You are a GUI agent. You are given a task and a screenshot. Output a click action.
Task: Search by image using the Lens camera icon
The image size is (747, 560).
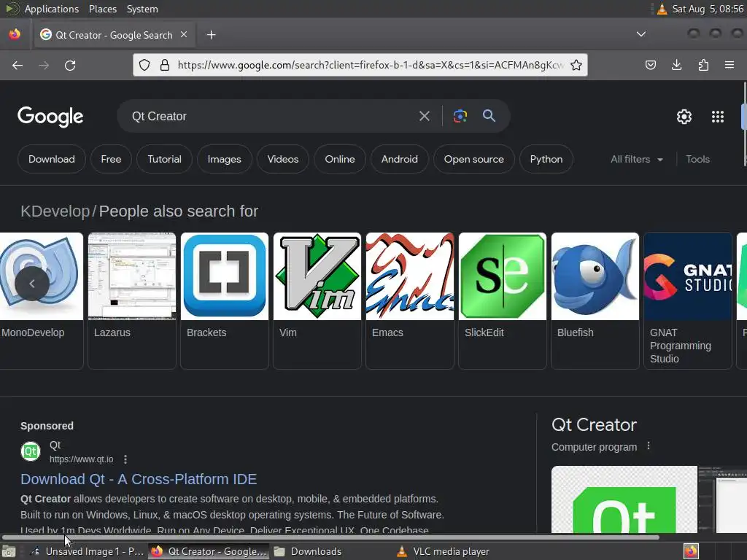click(x=460, y=116)
